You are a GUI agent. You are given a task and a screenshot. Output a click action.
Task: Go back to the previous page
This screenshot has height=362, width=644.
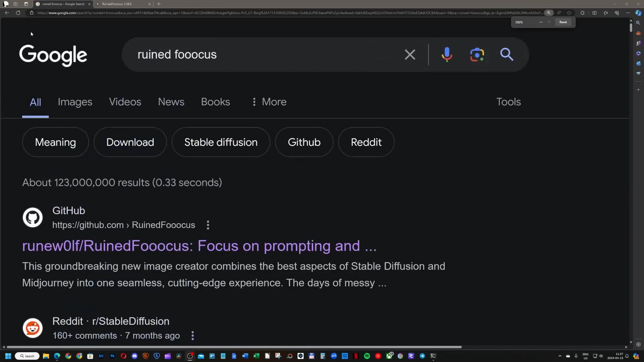(7, 13)
